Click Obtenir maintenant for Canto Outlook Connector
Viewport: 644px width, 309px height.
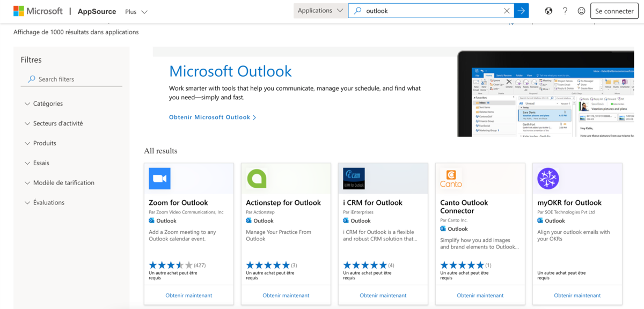point(480,296)
